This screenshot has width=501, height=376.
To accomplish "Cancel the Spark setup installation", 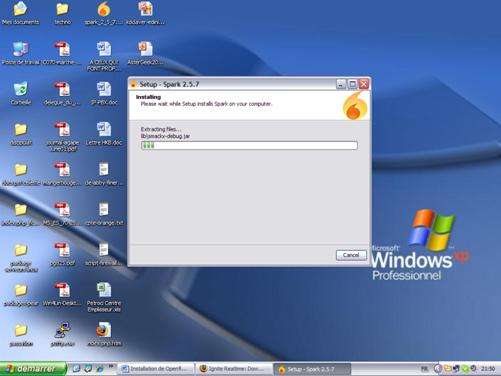I will coord(351,255).
